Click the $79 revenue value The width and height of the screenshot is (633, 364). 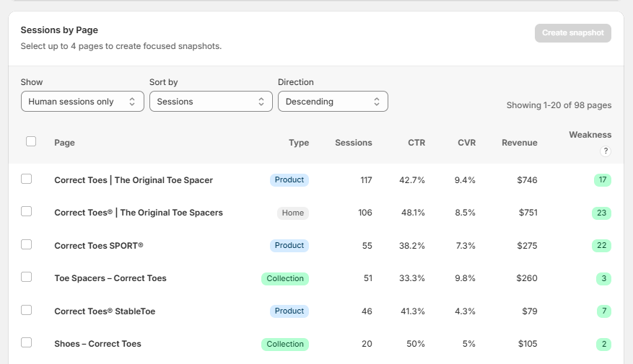coord(530,311)
